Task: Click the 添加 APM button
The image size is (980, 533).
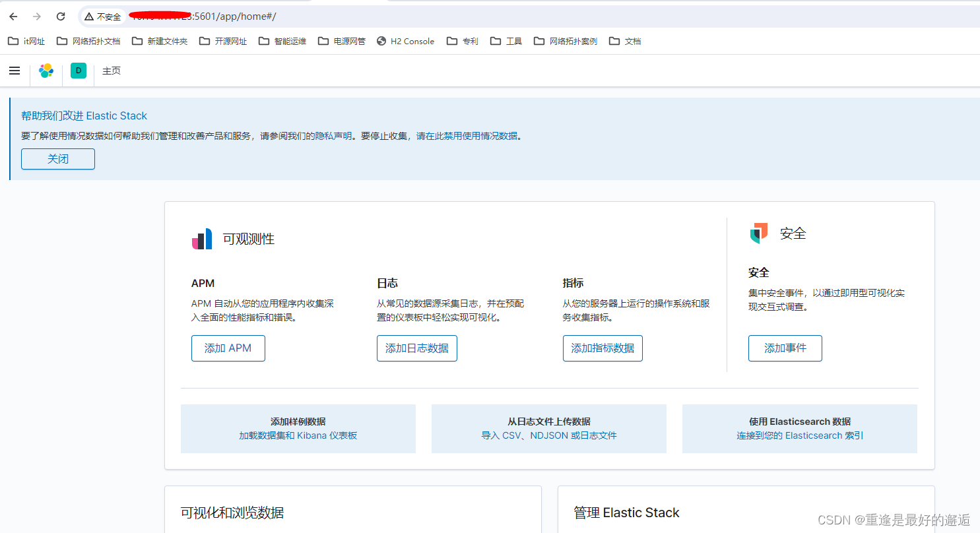Action: pyautogui.click(x=228, y=348)
